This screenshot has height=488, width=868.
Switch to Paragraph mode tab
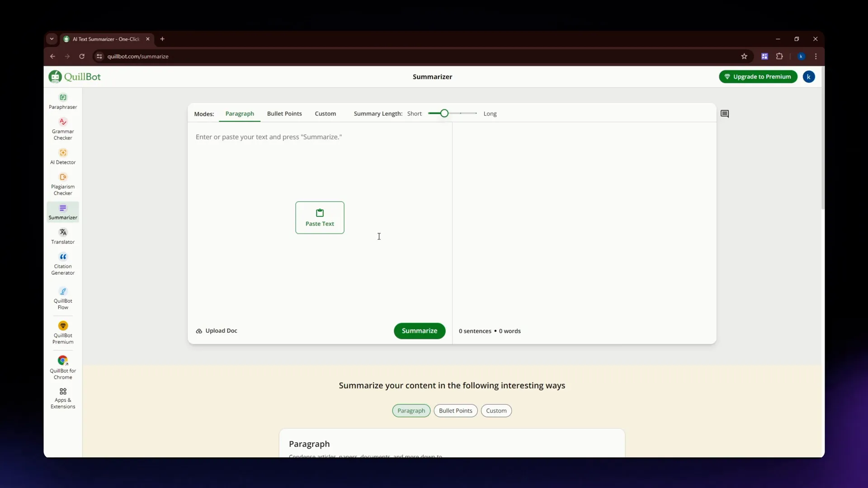click(240, 113)
